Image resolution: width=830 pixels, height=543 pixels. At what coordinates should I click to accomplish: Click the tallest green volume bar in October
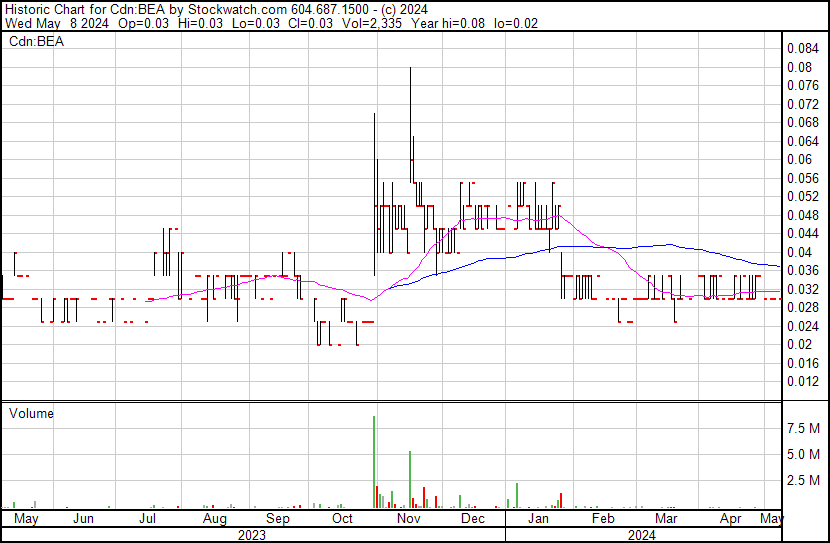coord(374,462)
